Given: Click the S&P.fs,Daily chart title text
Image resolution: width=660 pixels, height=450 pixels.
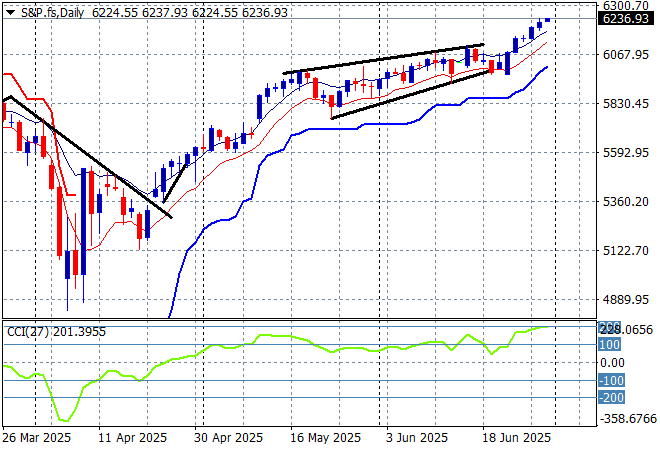Looking at the screenshot, I should point(53,13).
